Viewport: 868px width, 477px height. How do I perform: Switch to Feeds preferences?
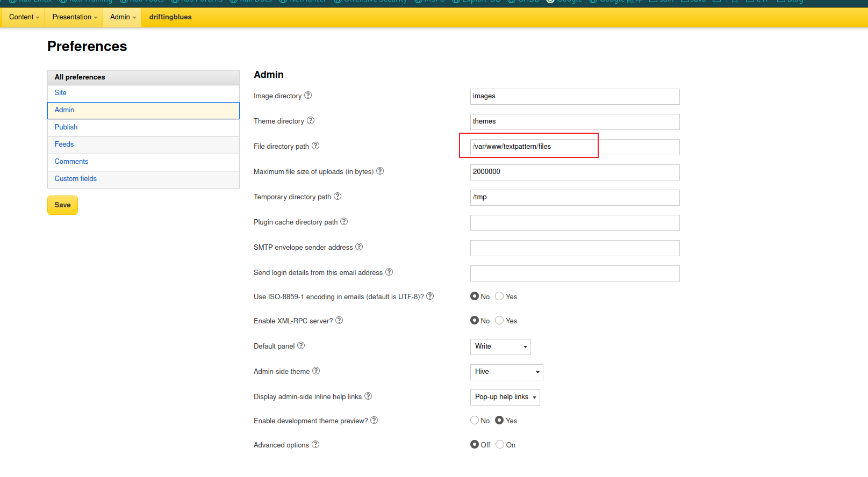(144, 144)
